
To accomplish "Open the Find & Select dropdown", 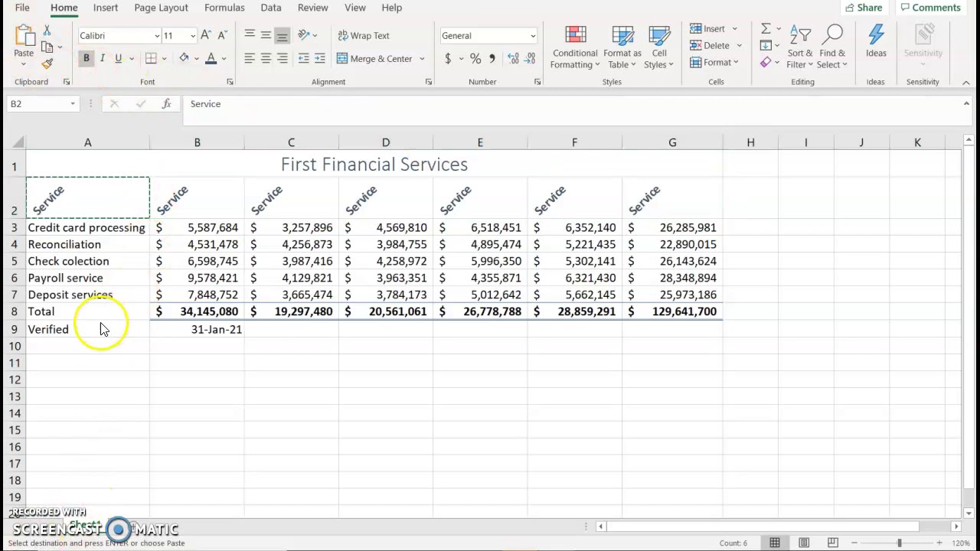I will click(x=832, y=47).
